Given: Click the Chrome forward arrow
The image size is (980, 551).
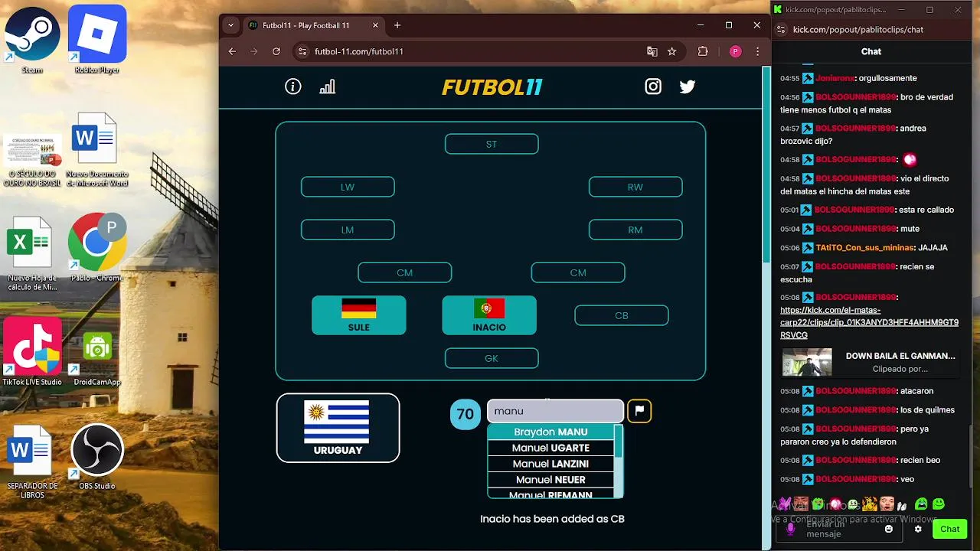Looking at the screenshot, I should [x=254, y=51].
